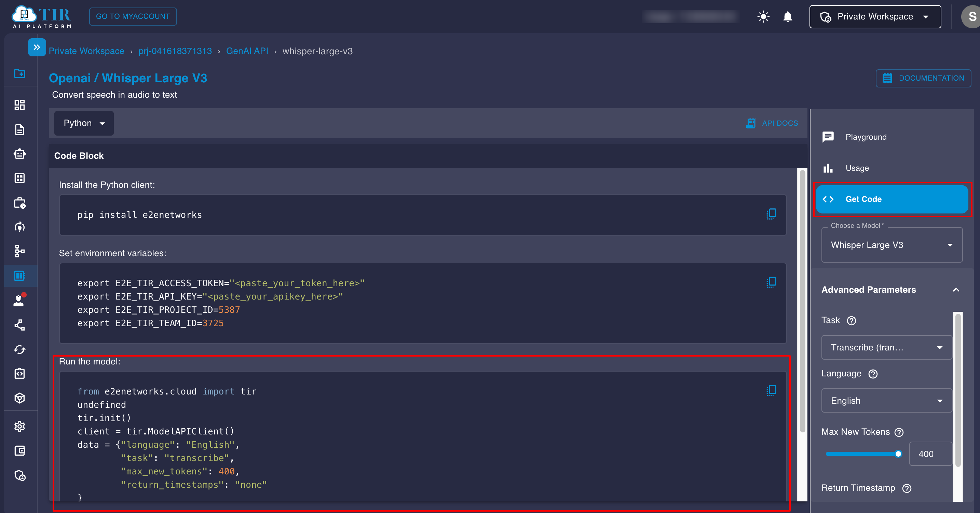Go to GenAI API breadcrumb
The height and width of the screenshot is (513, 980).
click(247, 51)
